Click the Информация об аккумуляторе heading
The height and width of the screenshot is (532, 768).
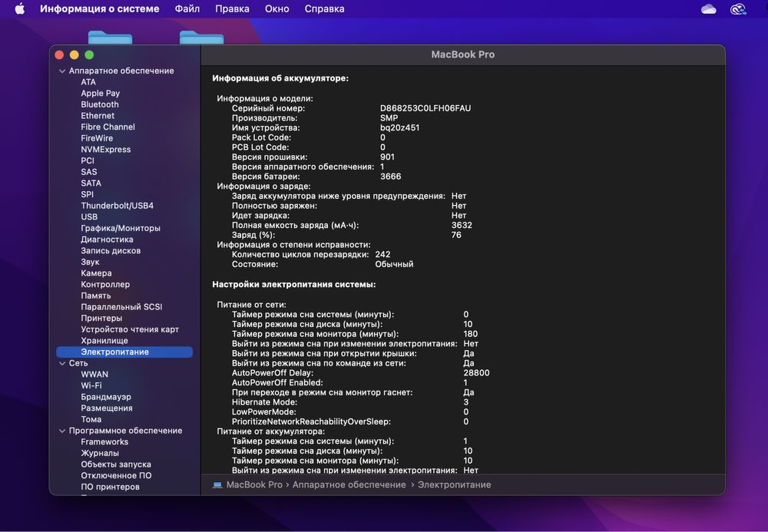coord(280,79)
